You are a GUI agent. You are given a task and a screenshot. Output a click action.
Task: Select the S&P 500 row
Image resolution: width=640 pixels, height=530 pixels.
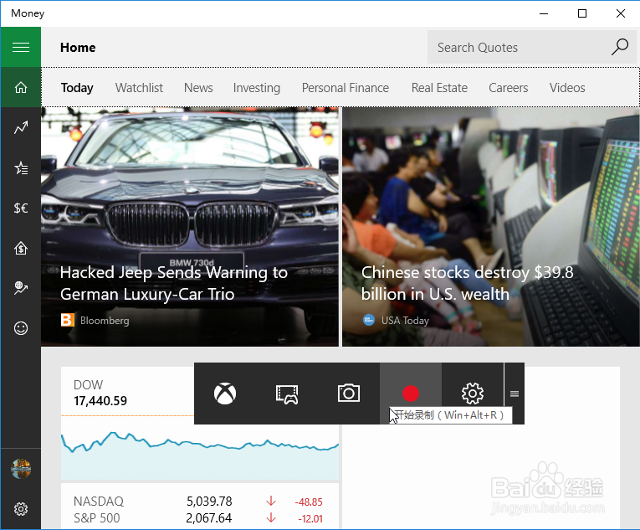pos(200,518)
